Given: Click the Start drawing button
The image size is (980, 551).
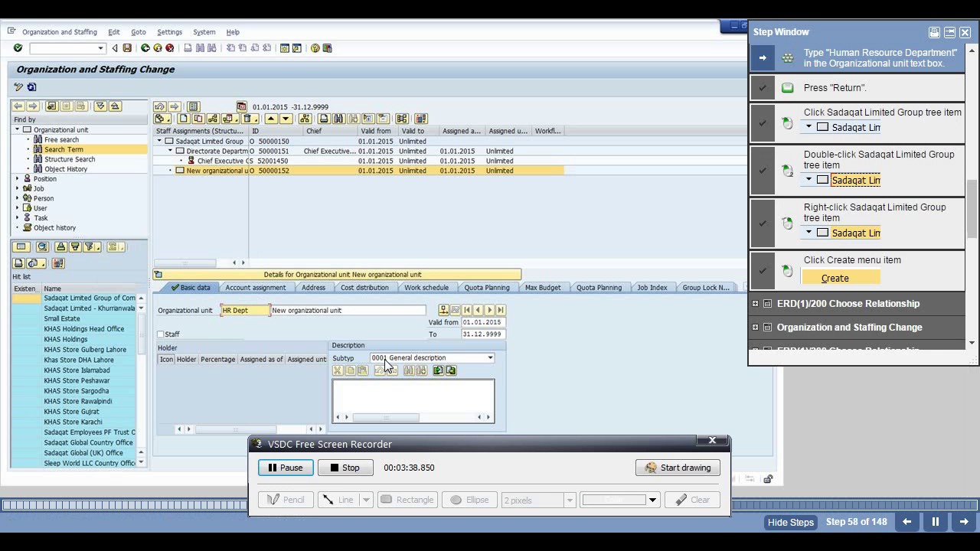Looking at the screenshot, I should point(678,468).
